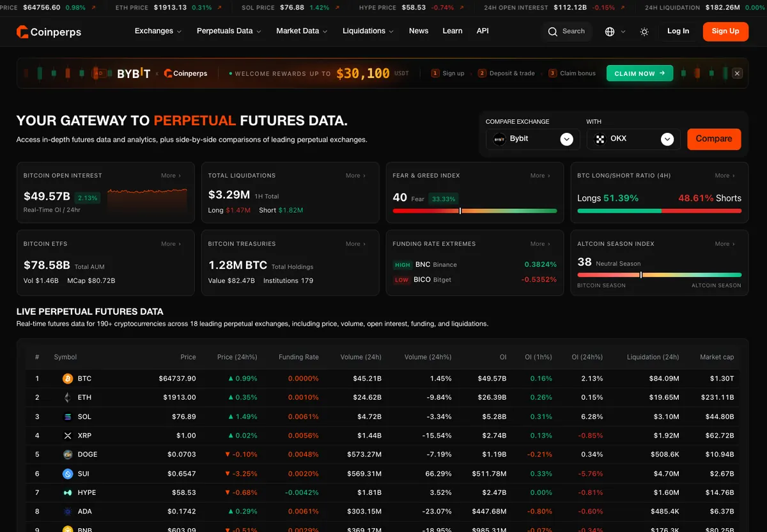Toggle light mode with the sun icon
This screenshot has height=532, width=767.
[644, 31]
